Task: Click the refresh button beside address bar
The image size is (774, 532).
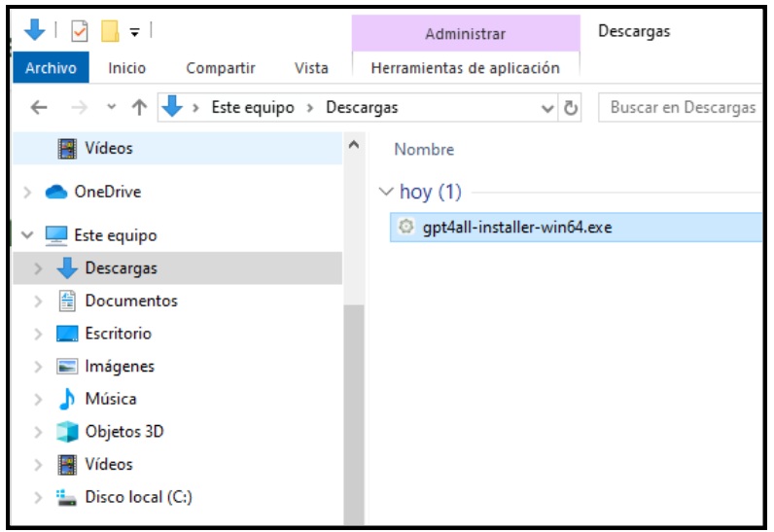Action: (x=572, y=108)
